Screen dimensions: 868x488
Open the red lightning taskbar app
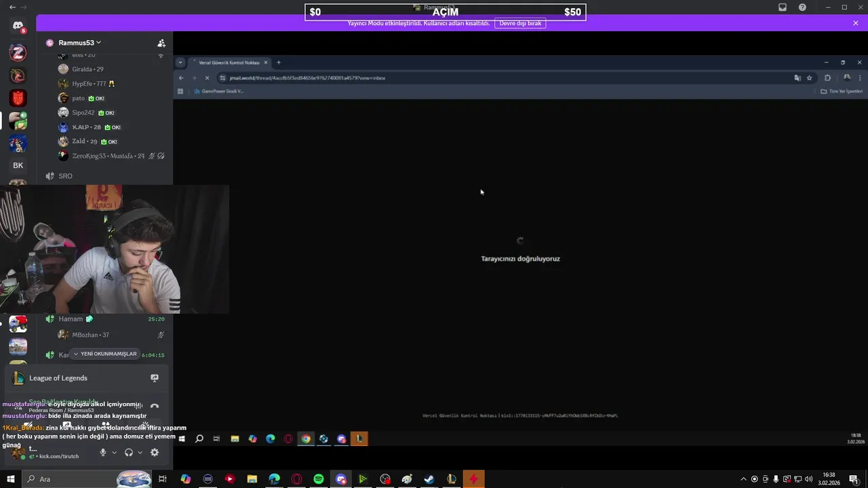click(x=473, y=479)
